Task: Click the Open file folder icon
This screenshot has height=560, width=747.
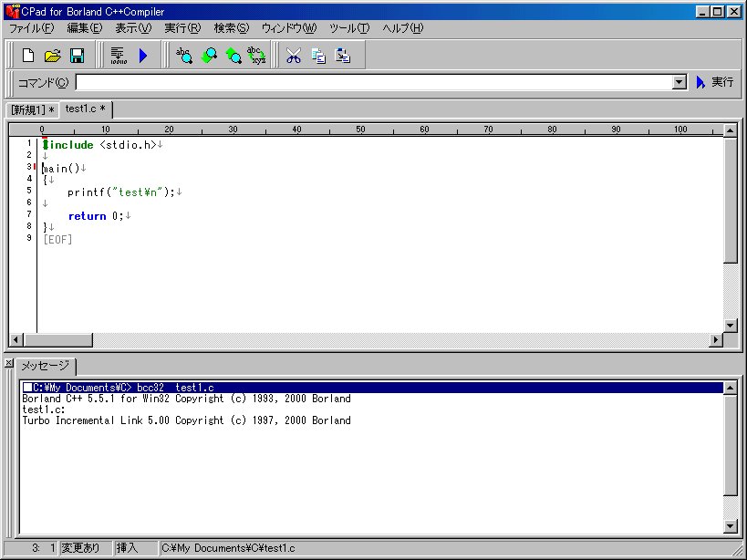Action: 53,56
